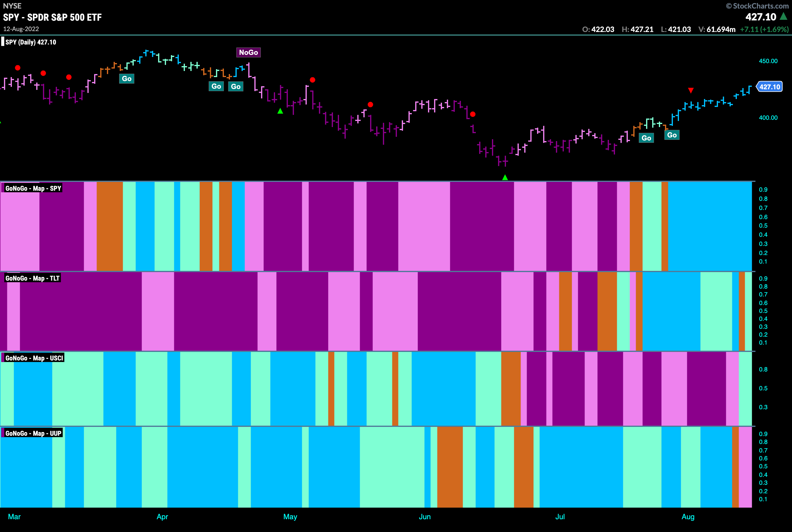The height and width of the screenshot is (532, 792).
Task: Click the Go label under the aqua July bars
Action: pyautogui.click(x=646, y=138)
